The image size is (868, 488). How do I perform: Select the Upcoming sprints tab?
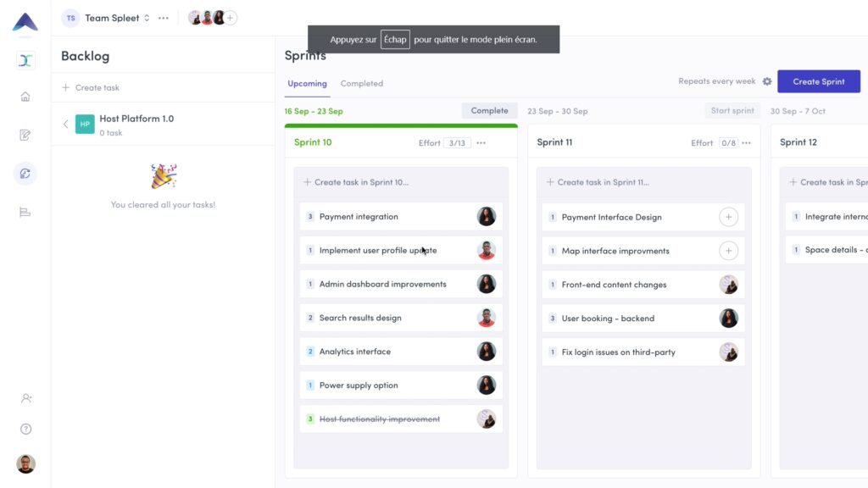click(x=307, y=84)
